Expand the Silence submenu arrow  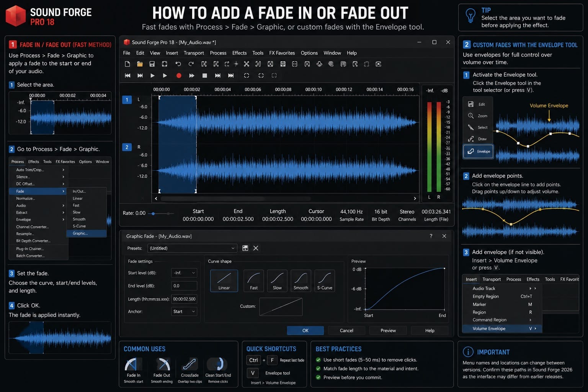[x=63, y=177]
